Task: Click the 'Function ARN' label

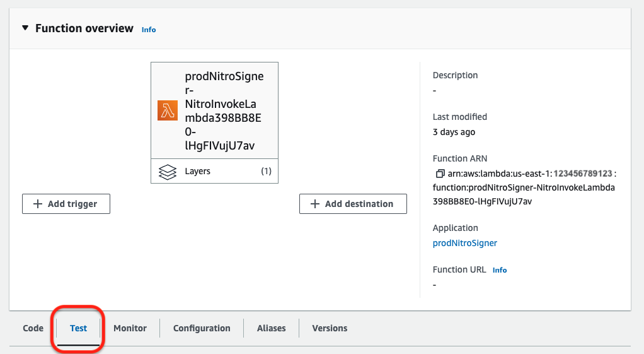Action: (x=460, y=159)
